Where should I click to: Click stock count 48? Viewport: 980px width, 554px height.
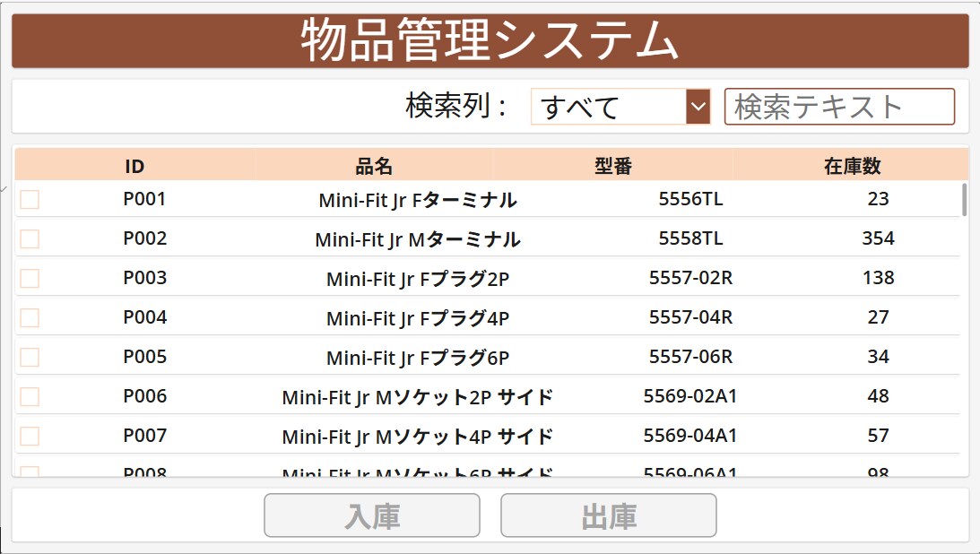[x=878, y=395]
